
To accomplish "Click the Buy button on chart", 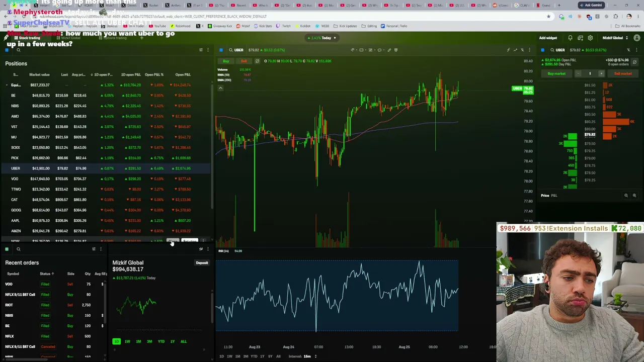I will (226, 61).
